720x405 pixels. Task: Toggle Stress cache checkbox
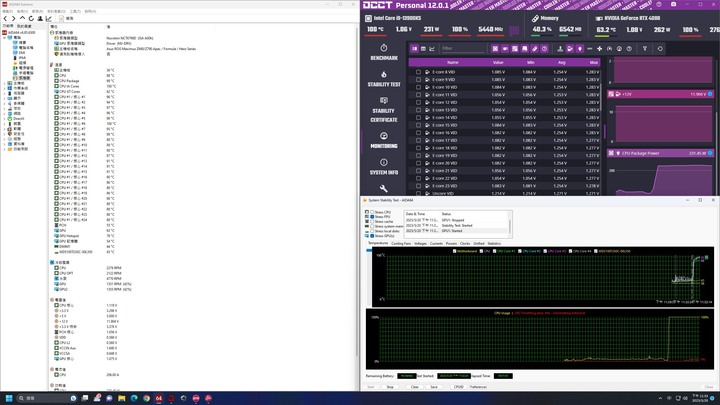[x=372, y=221]
